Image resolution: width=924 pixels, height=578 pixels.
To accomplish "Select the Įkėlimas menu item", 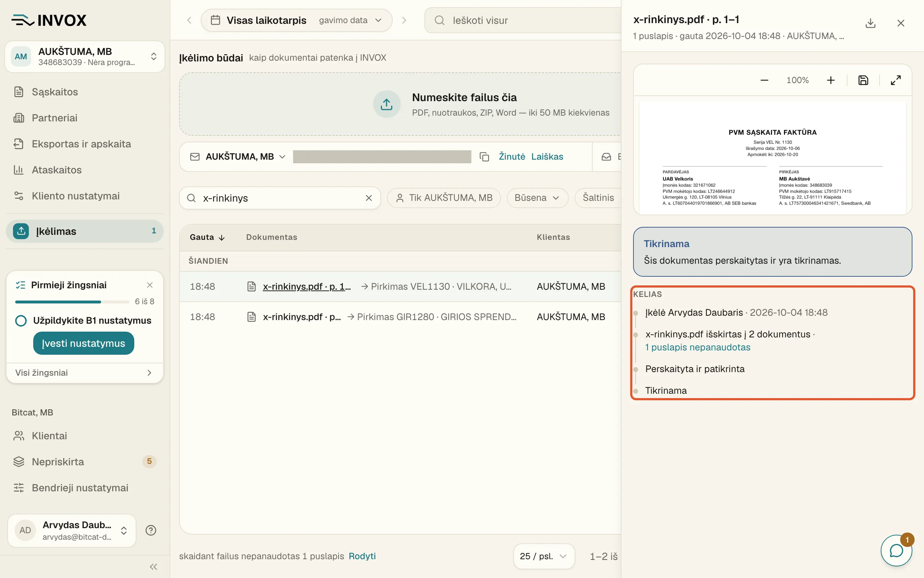I will pyautogui.click(x=85, y=231).
